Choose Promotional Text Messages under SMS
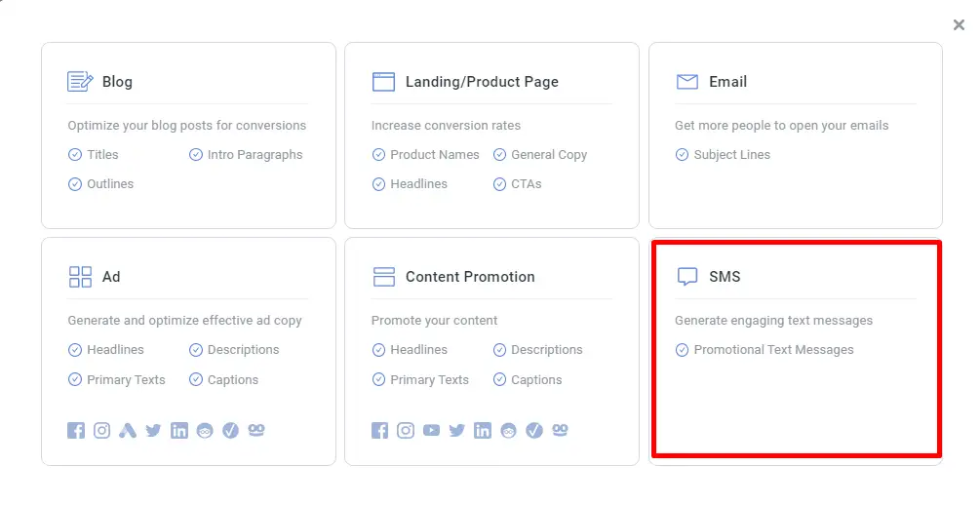The height and width of the screenshot is (505, 980). pos(764,349)
